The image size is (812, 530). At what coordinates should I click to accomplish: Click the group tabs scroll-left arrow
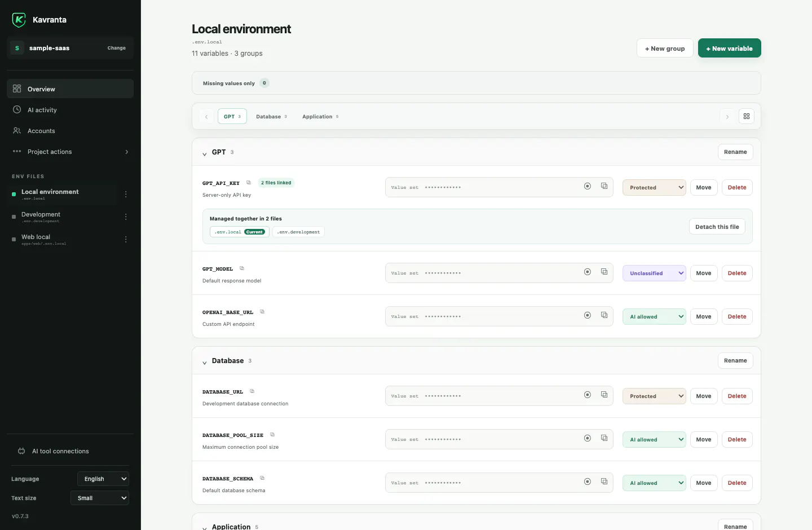pyautogui.click(x=206, y=116)
